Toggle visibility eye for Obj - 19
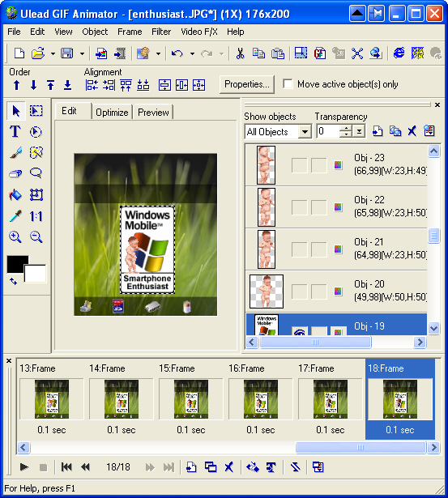The width and height of the screenshot is (448, 498). [x=299, y=331]
